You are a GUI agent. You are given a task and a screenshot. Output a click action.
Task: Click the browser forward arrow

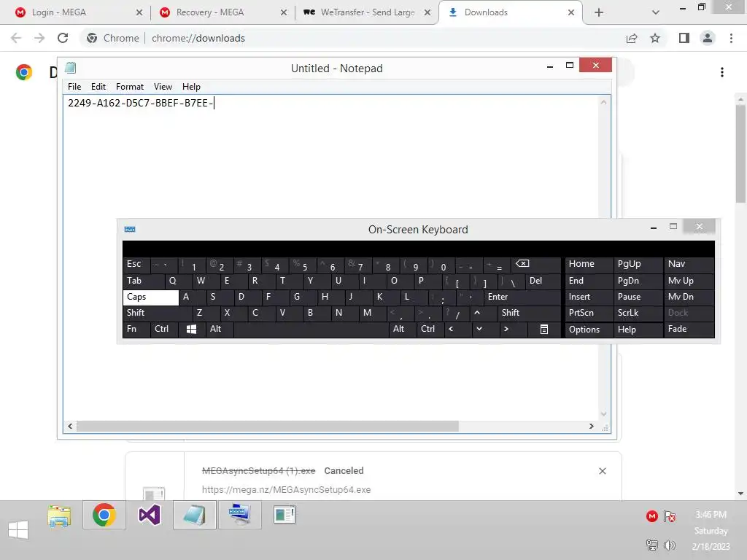point(39,38)
